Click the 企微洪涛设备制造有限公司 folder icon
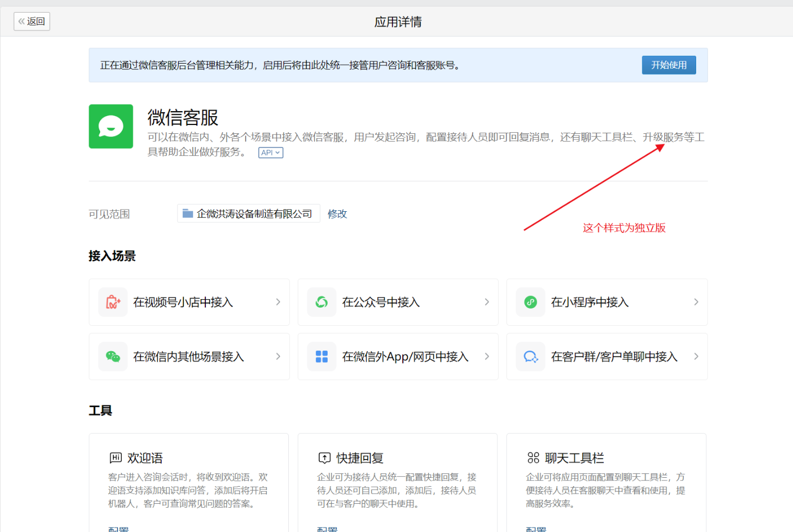Viewport: 793px width, 532px height. pyautogui.click(x=188, y=213)
